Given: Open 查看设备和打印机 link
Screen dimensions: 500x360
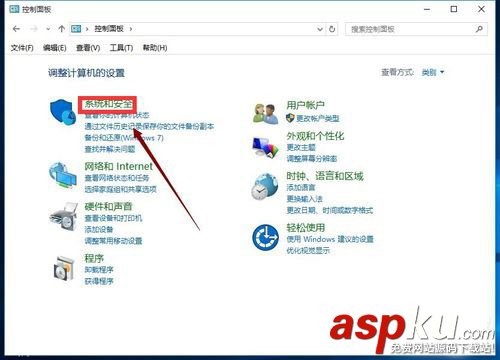Looking at the screenshot, I should coord(113,218).
